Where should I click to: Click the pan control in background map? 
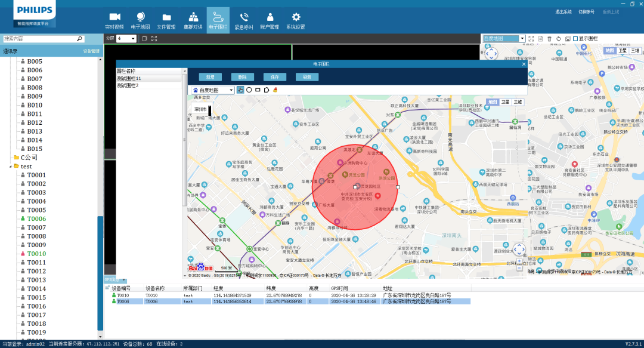pos(491,54)
